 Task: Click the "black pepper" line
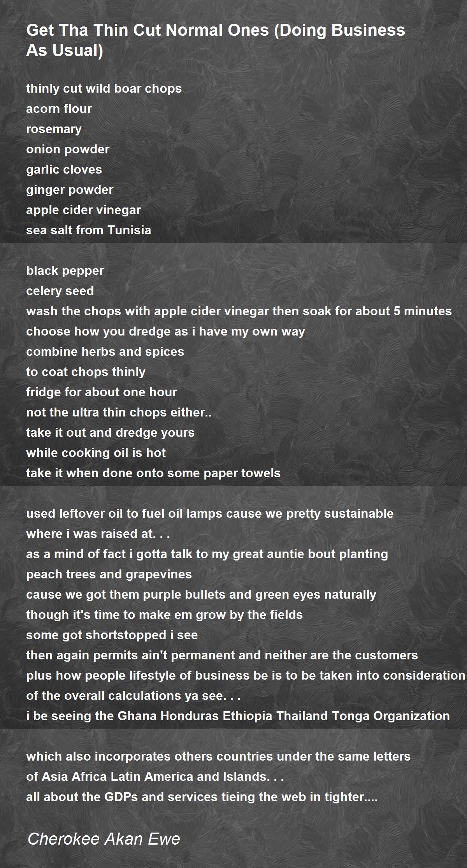pos(65,271)
